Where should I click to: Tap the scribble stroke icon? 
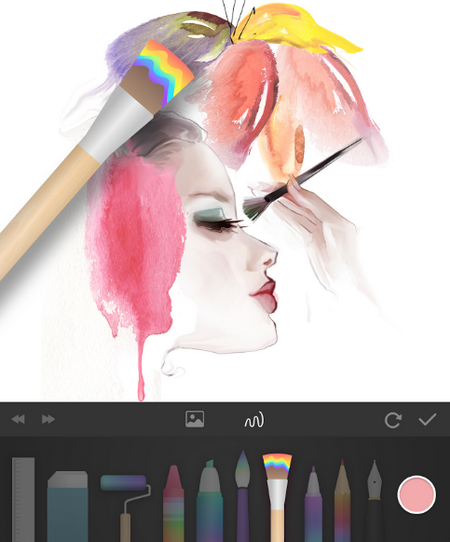click(x=254, y=420)
